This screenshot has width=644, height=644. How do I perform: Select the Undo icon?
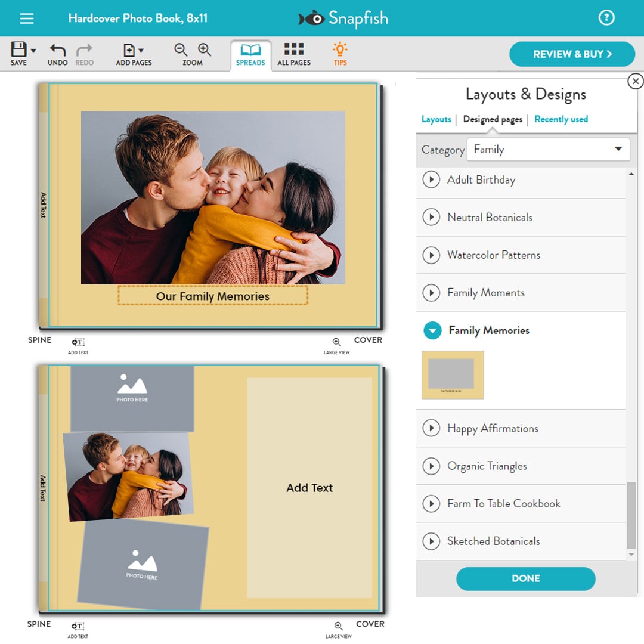[x=57, y=52]
